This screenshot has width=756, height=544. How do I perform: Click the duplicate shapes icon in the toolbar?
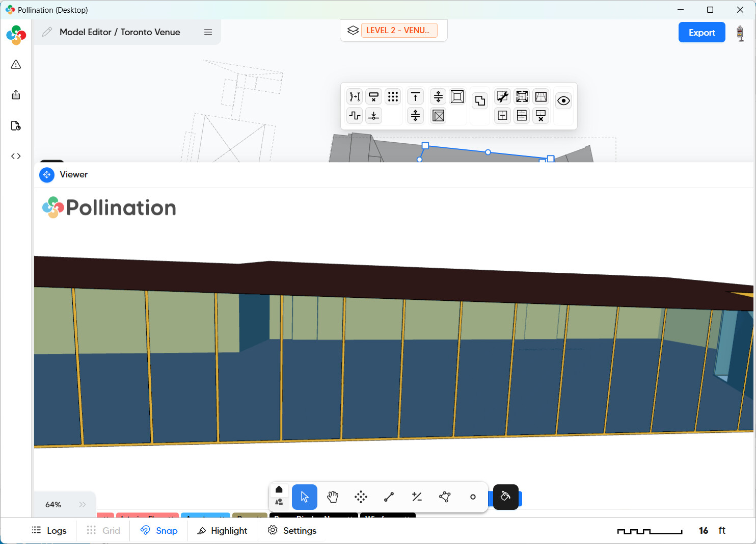(x=479, y=100)
